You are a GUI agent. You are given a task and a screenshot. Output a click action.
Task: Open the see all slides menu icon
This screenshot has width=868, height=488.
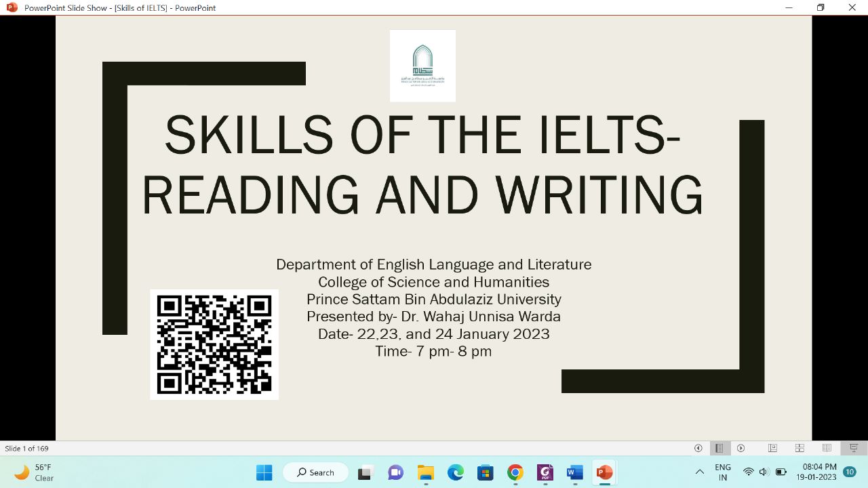[x=719, y=448]
